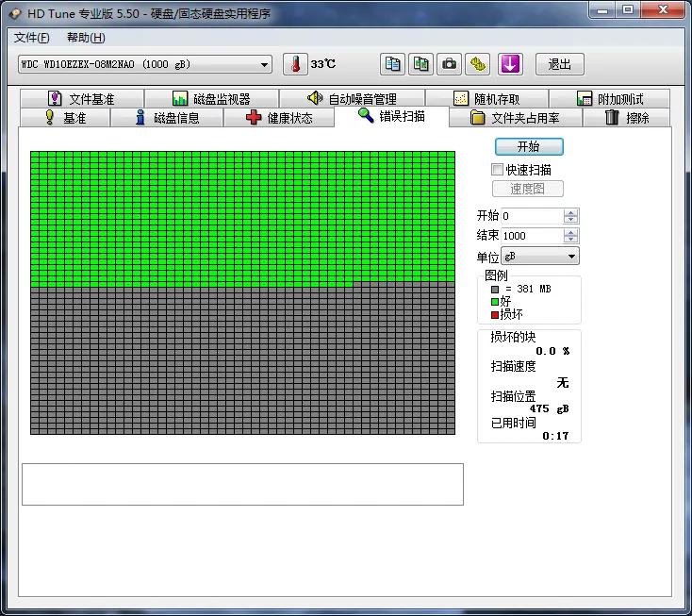Expand the WDC drive selection dropdown

coord(265,64)
